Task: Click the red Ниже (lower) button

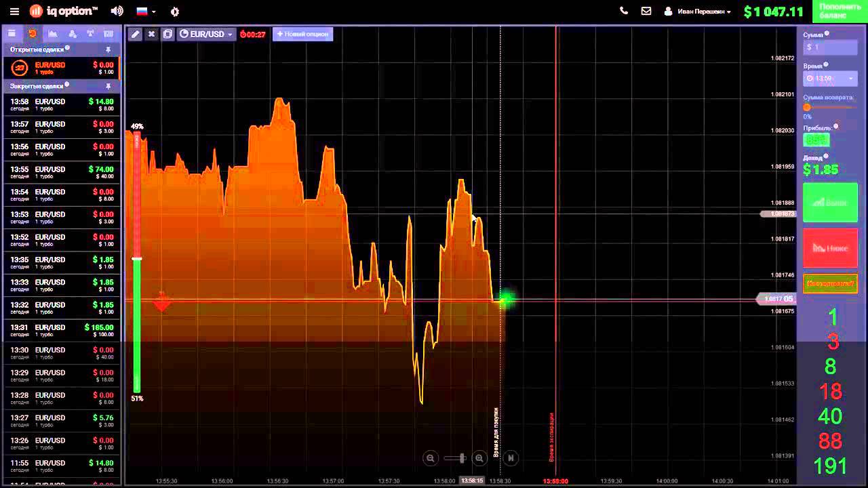Action: [830, 248]
